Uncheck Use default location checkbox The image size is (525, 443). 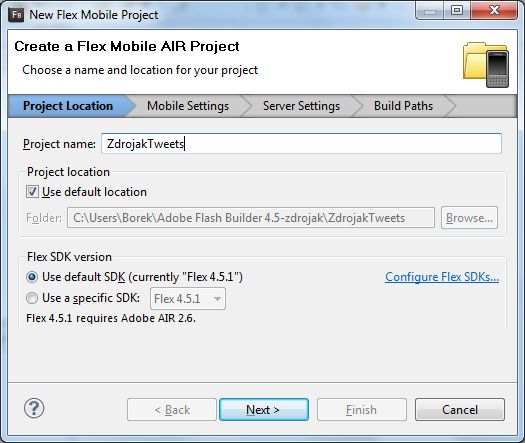click(x=32, y=192)
